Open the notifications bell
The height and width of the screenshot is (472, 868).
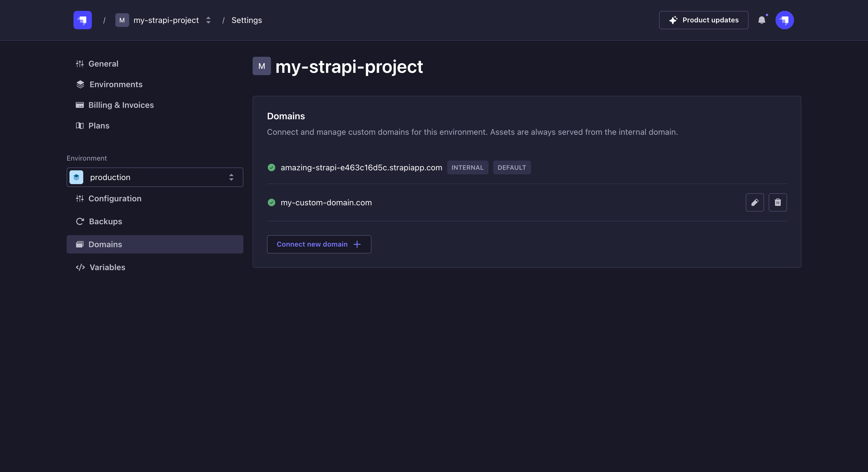click(762, 20)
